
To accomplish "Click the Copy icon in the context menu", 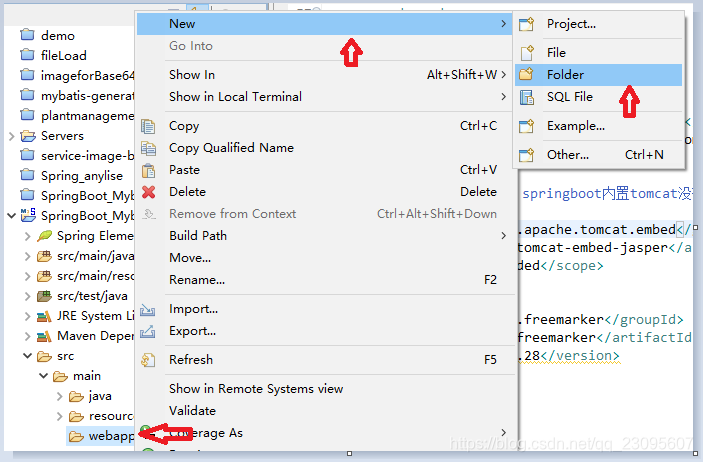I will 148,126.
